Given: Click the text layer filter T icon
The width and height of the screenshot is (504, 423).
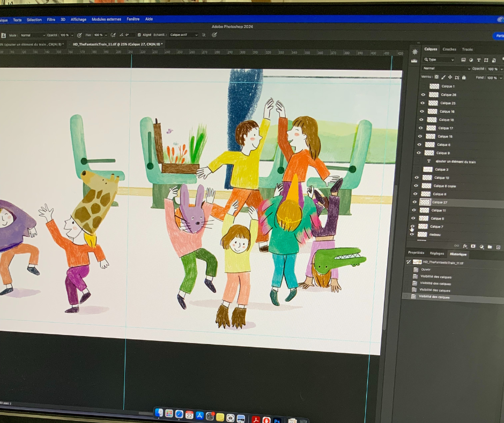Looking at the screenshot, I should pyautogui.click(x=478, y=60).
